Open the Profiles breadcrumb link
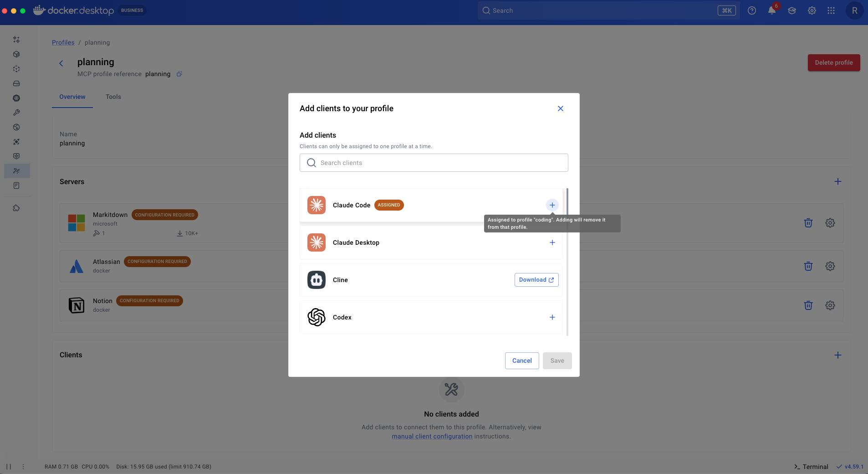The width and height of the screenshot is (868, 474). coord(63,42)
